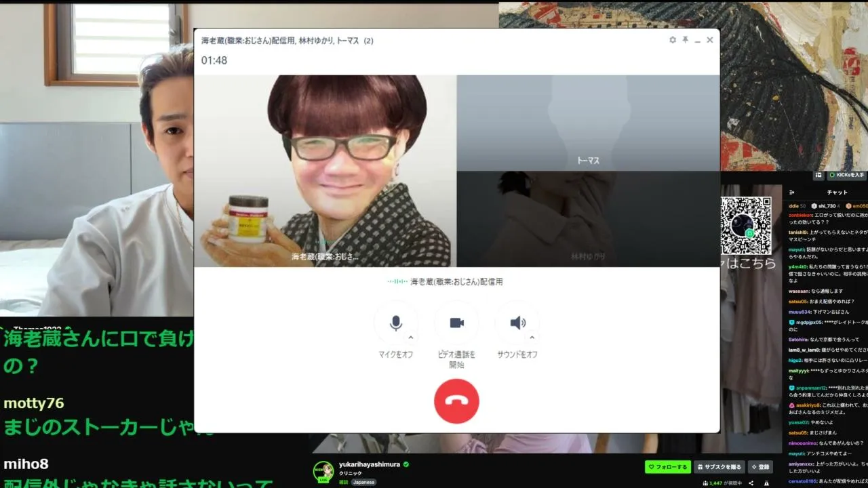
Task: Expand speaker device options arrow
Action: tap(532, 338)
